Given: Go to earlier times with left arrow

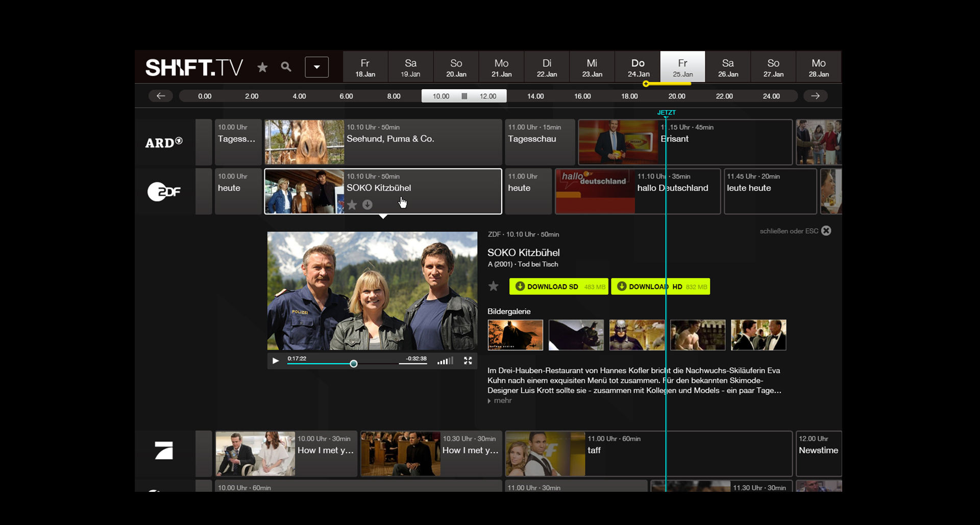Looking at the screenshot, I should tap(161, 96).
